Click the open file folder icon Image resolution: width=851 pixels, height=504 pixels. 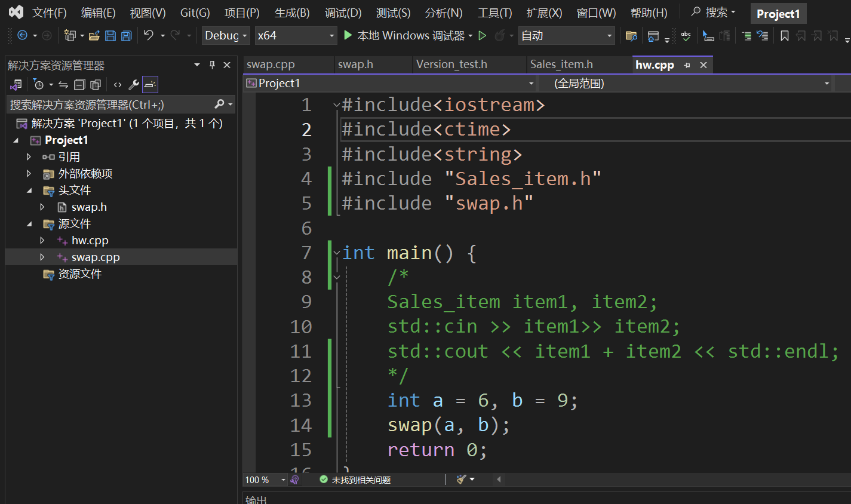[x=94, y=36]
